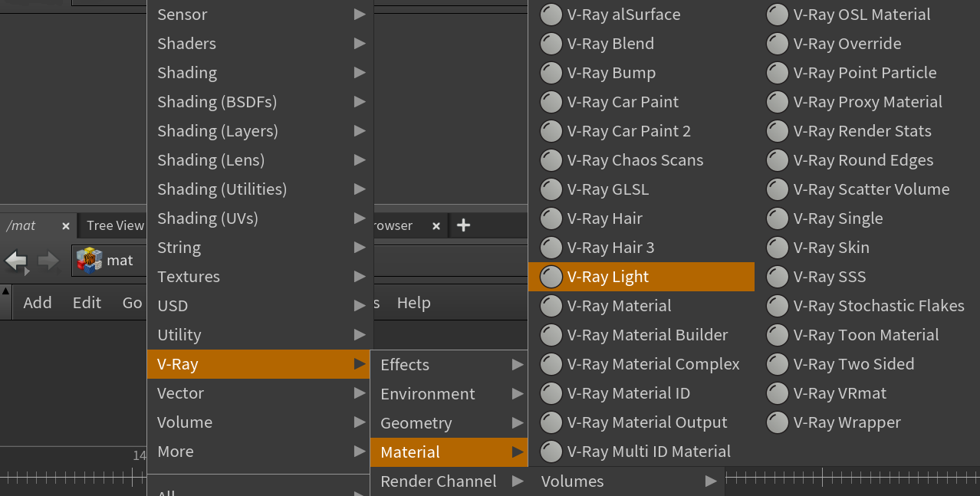This screenshot has width=980, height=496.
Task: Open the V-Ray Environment submenu
Action: click(449, 394)
